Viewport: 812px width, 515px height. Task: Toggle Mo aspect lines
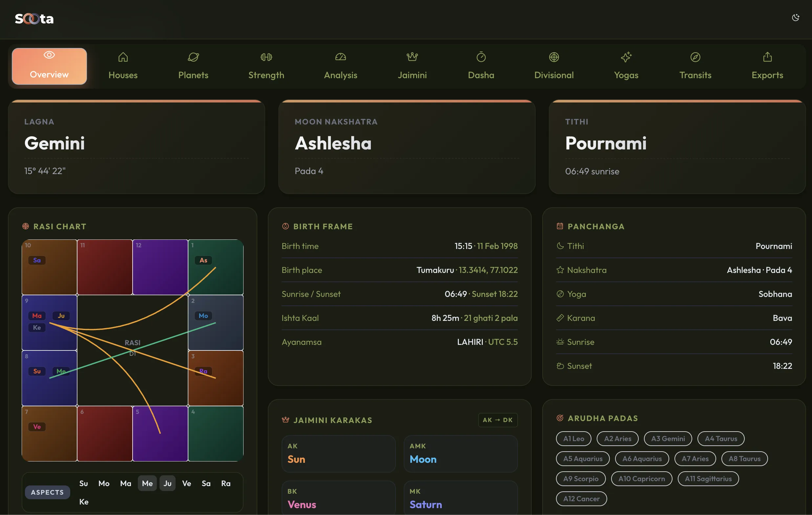click(104, 483)
